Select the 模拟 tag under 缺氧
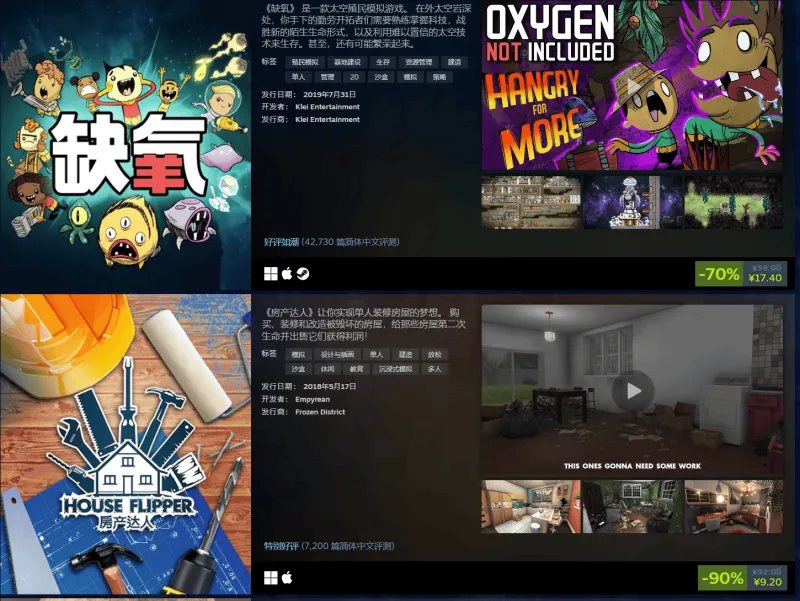Screen dimensions: 800x601 (x=410, y=77)
